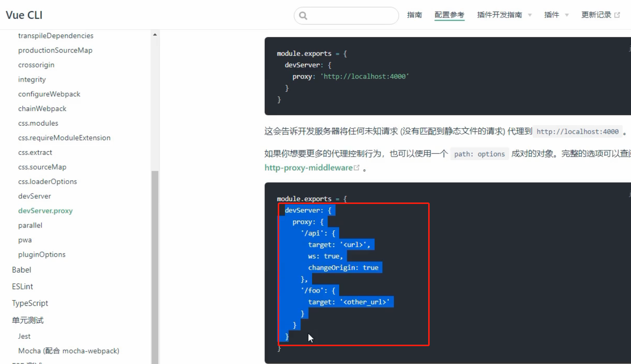The height and width of the screenshot is (364, 631).
Task: Select Jest in the sidebar
Action: 24,336
